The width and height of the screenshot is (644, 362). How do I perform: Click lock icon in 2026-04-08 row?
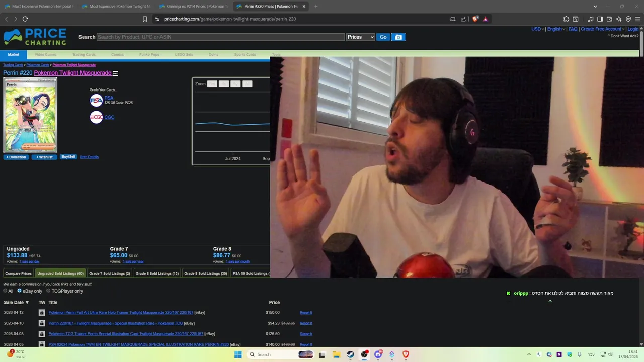coord(42,334)
